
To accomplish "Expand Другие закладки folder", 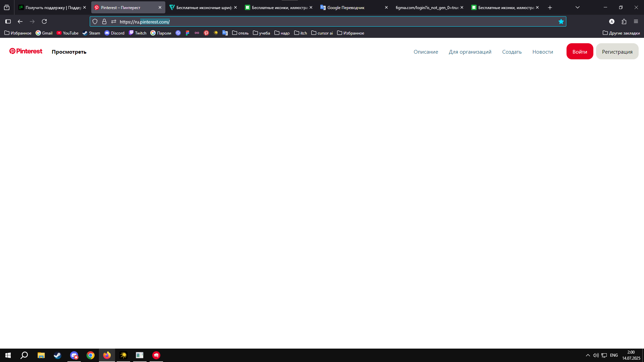I will point(621,33).
